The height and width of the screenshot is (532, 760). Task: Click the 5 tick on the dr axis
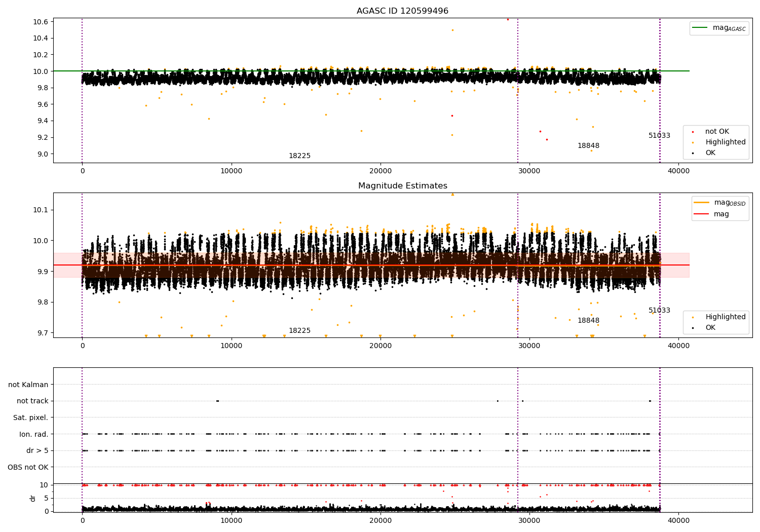[x=46, y=498]
